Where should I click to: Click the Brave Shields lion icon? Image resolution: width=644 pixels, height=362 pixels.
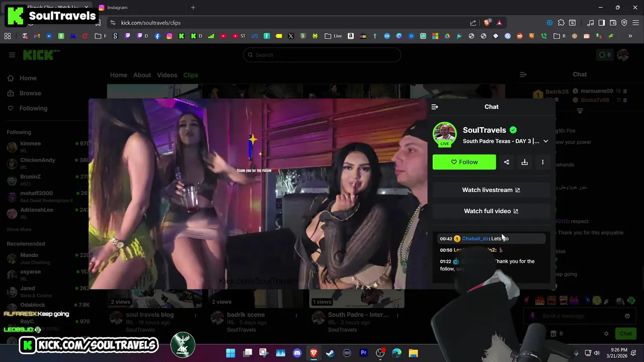[487, 23]
